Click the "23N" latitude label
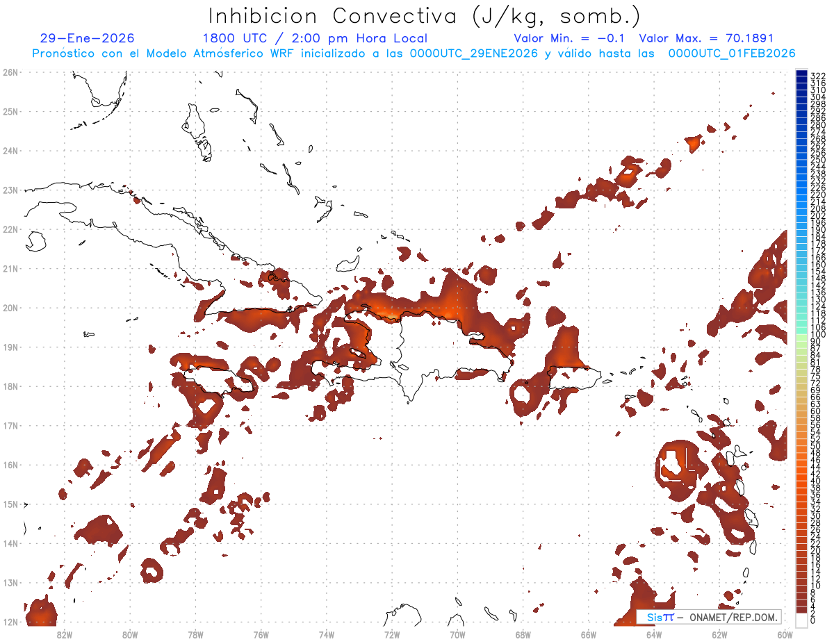 10,190
